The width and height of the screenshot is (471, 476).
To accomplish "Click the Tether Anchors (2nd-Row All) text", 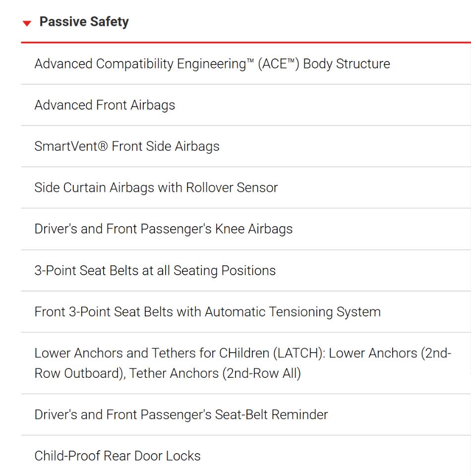I will coord(215,374).
